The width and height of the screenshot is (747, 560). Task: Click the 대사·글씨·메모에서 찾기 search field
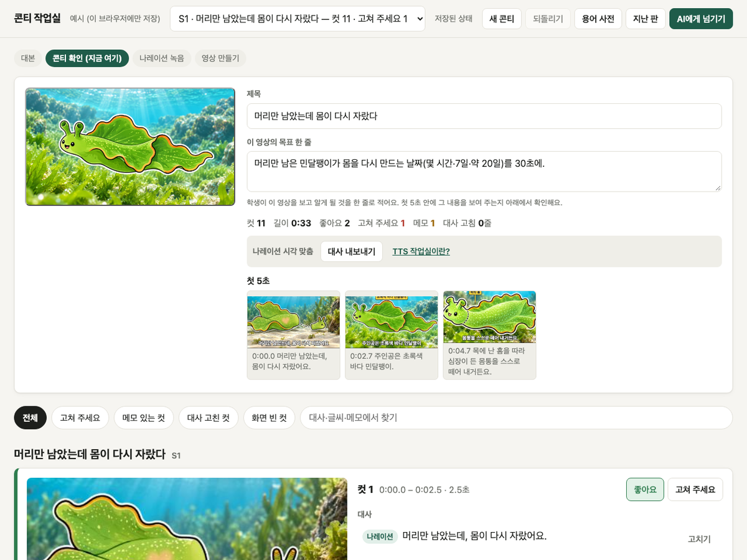[x=516, y=418]
